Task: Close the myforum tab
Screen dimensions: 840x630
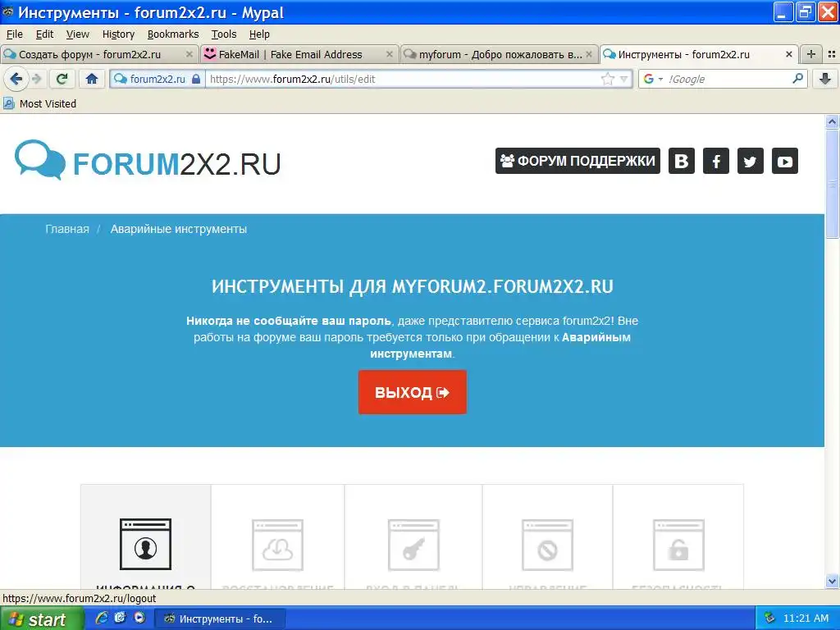Action: [589, 54]
